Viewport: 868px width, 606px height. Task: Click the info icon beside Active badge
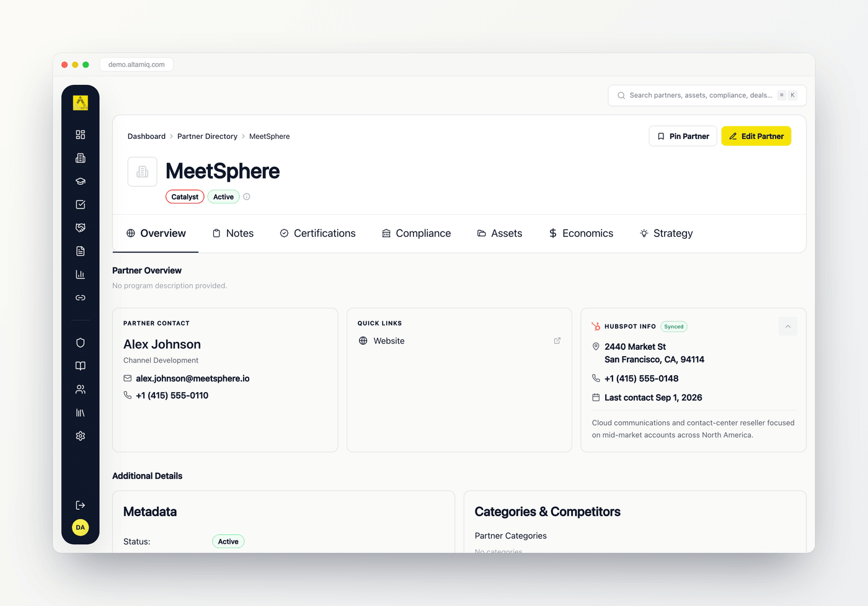point(247,197)
